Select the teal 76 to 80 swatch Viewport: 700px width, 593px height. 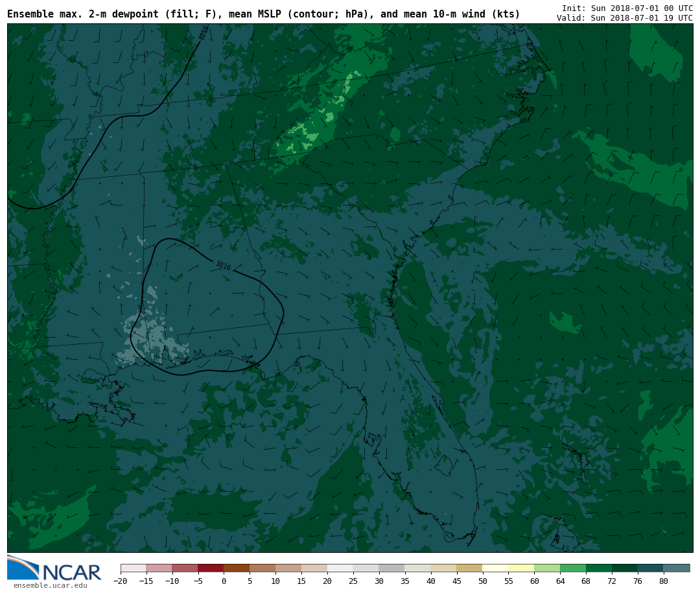[650, 568]
